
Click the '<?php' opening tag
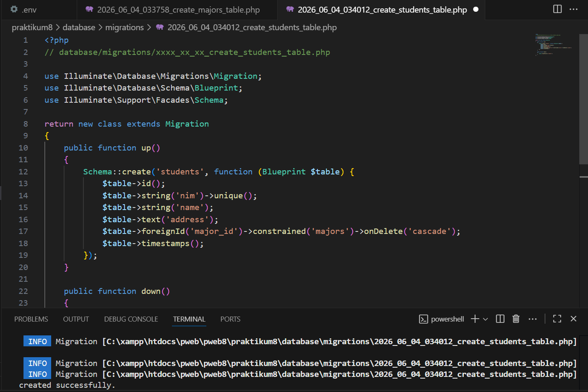click(x=57, y=40)
